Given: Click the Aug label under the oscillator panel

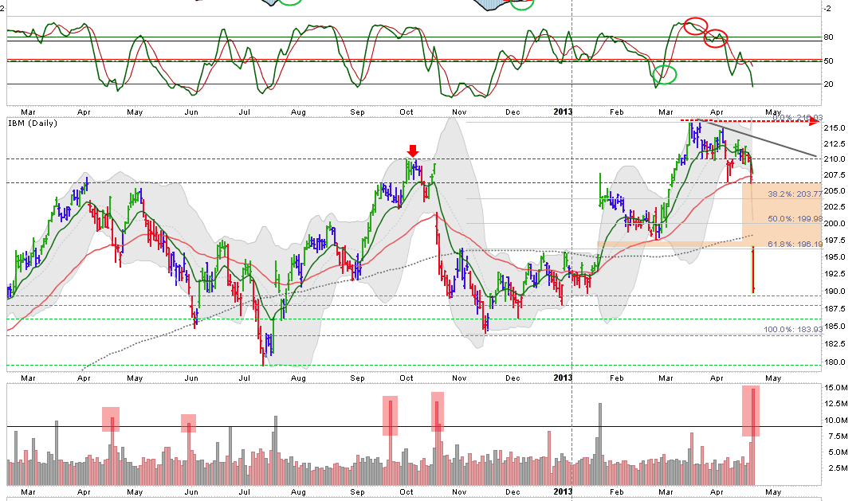Looking at the screenshot, I should click(x=298, y=112).
